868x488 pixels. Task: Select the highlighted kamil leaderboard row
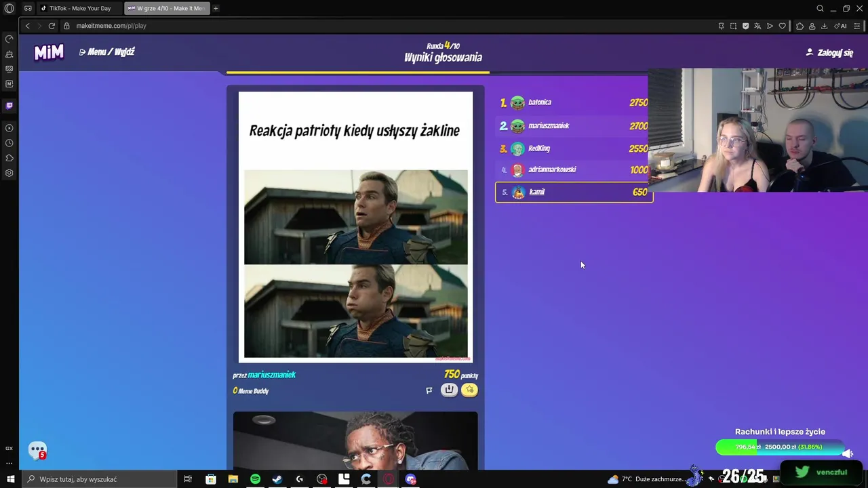click(x=574, y=192)
